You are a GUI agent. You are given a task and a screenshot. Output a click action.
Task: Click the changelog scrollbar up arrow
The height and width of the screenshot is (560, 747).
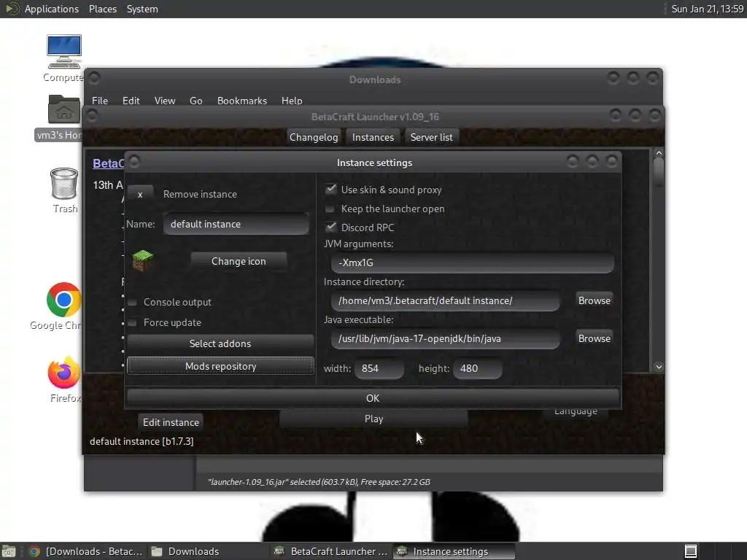tap(659, 153)
